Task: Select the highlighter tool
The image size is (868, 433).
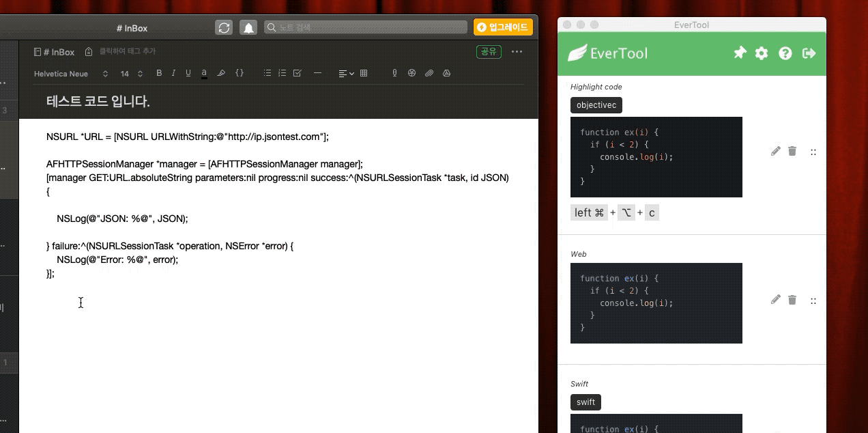Action: (221, 73)
